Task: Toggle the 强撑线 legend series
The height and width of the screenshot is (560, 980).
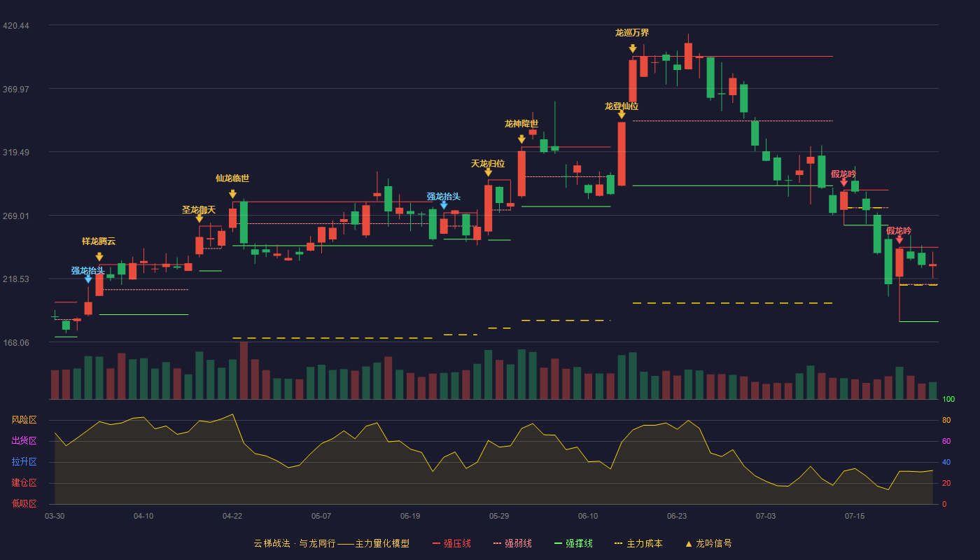Action: 573,543
